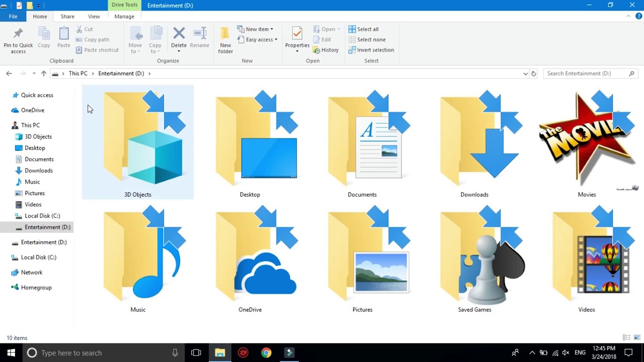Screen dimensions: 644x362
Task: Switch to details view toggle
Action: click(626, 337)
